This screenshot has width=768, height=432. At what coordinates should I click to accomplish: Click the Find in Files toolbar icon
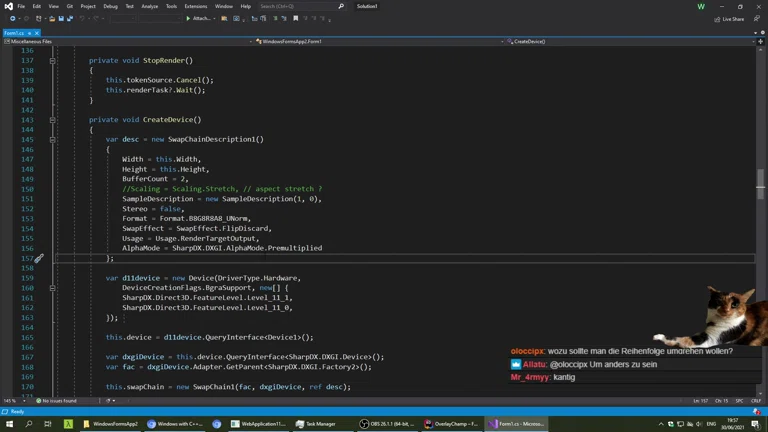coord(224,19)
